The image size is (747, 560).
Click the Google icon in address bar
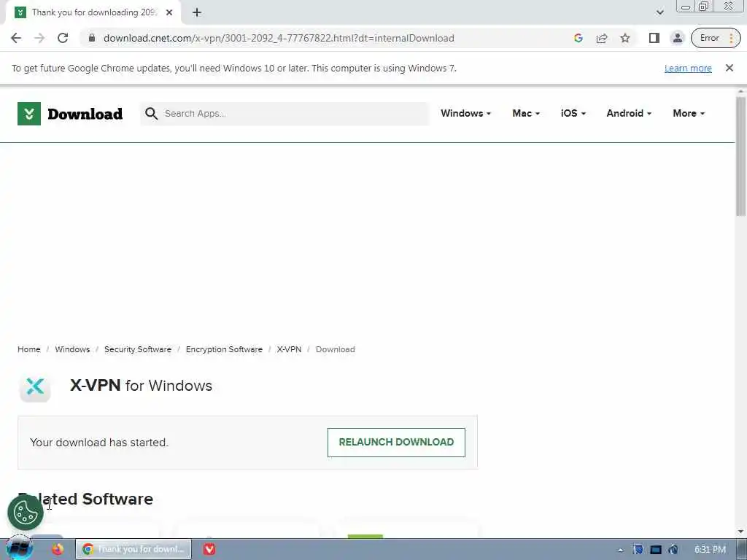(578, 38)
